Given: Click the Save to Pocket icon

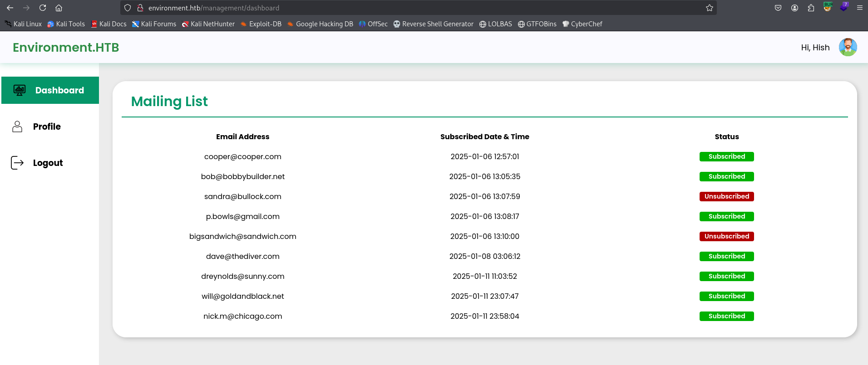Looking at the screenshot, I should click(x=778, y=8).
